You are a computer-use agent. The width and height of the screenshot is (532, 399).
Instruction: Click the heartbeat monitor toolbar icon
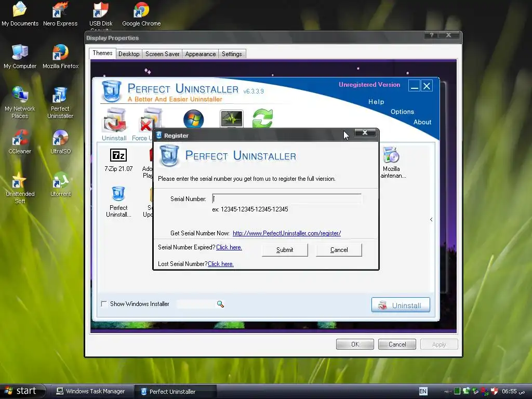click(x=231, y=119)
